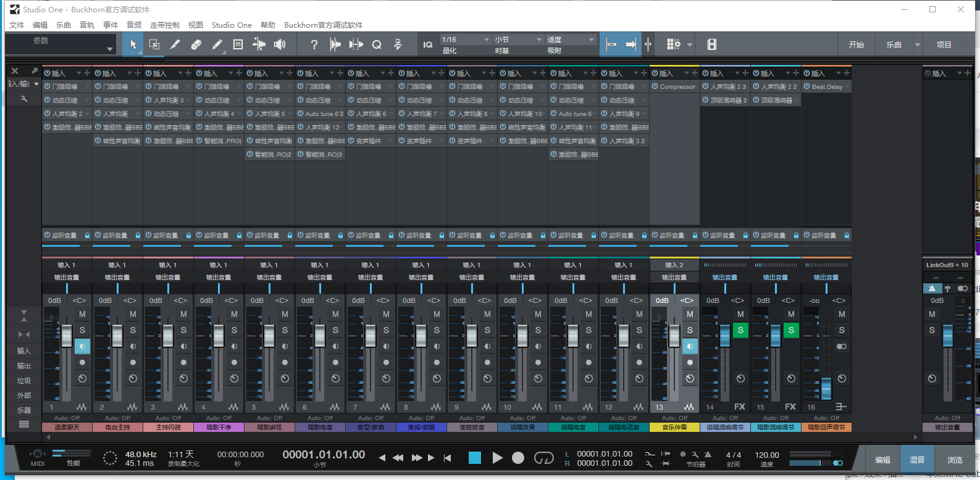Select the Eraser tool
The height and width of the screenshot is (480, 980).
pyautogui.click(x=196, y=44)
